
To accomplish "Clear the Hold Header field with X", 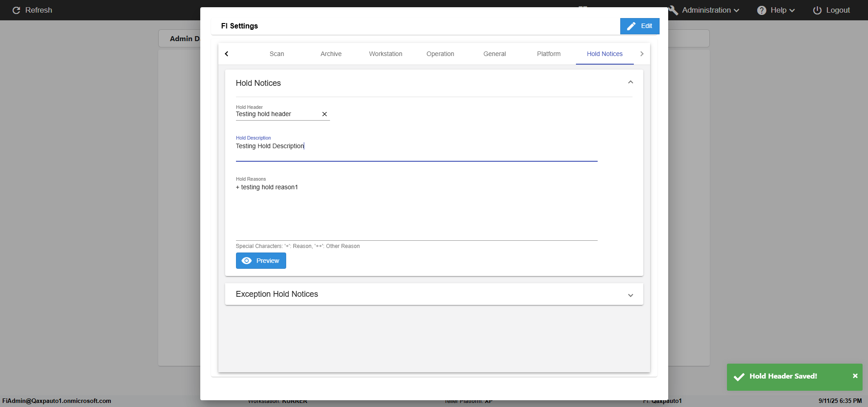I will pyautogui.click(x=324, y=114).
